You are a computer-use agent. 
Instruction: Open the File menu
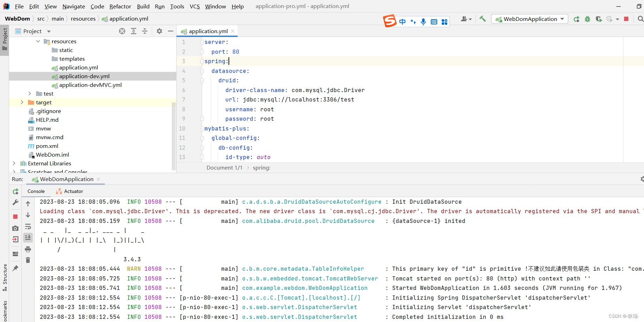click(19, 6)
